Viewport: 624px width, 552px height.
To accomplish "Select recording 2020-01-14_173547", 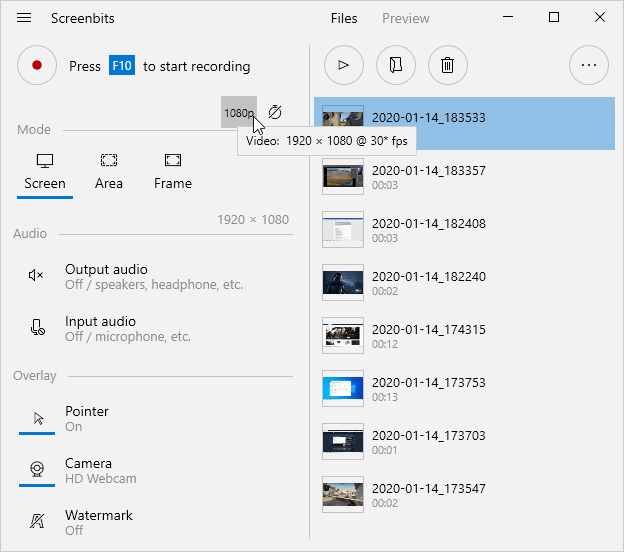I will pos(464,494).
